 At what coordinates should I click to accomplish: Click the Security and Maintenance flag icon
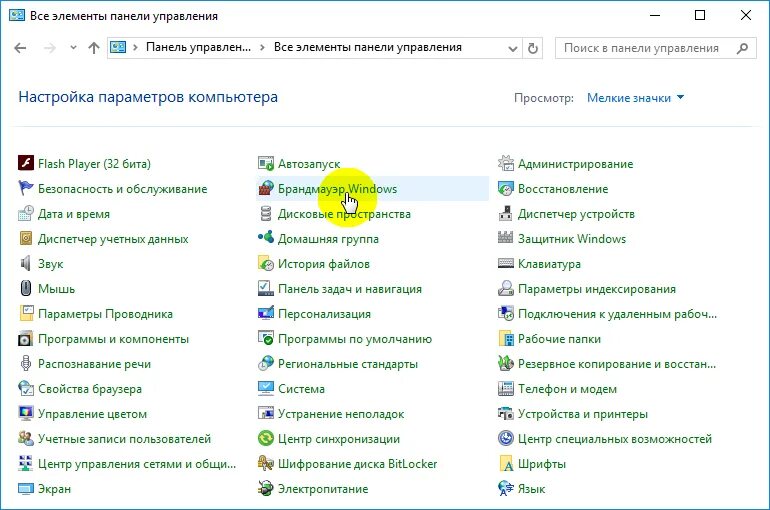26,188
